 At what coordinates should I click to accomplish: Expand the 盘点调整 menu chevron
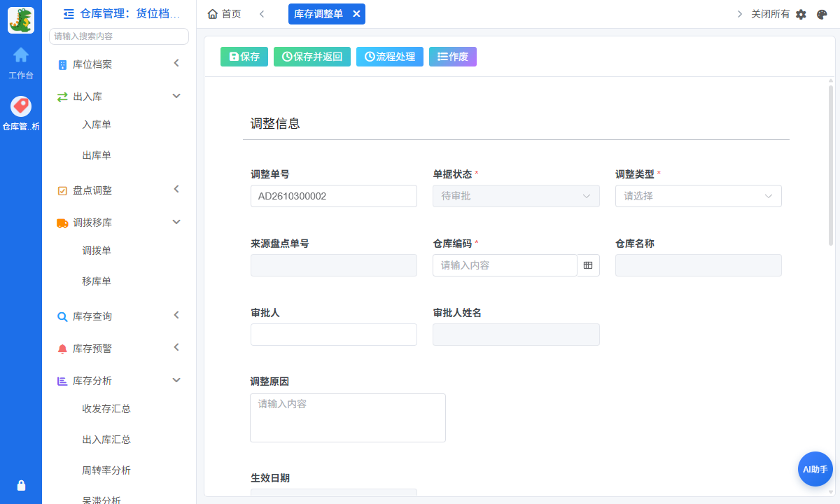pyautogui.click(x=176, y=190)
